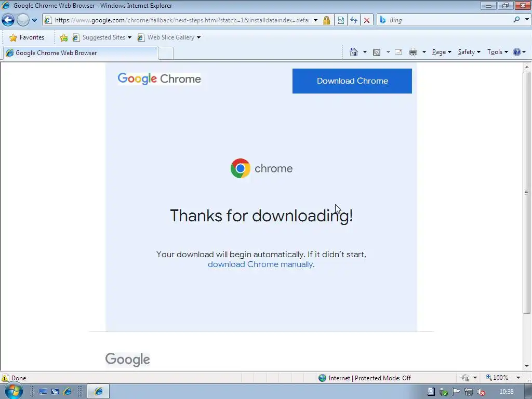Image resolution: width=532 pixels, height=399 pixels.
Task: Click the red Stop loading icon
Action: point(366,20)
